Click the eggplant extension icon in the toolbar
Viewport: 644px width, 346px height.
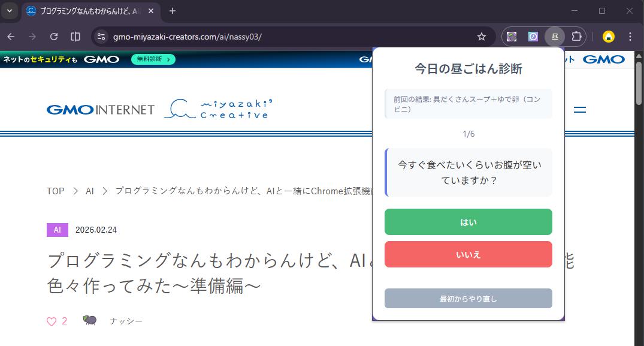(x=512, y=37)
